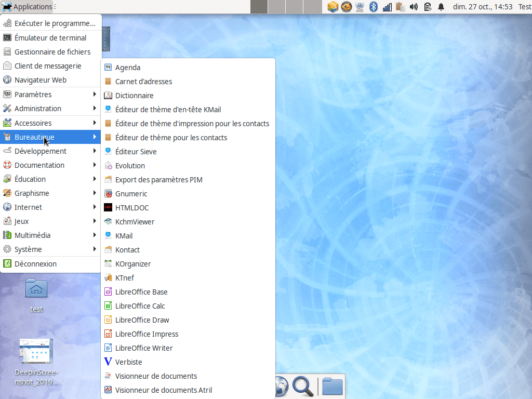532x399 pixels.
Task: Open Navigateur Web
Action: pyautogui.click(x=50, y=80)
